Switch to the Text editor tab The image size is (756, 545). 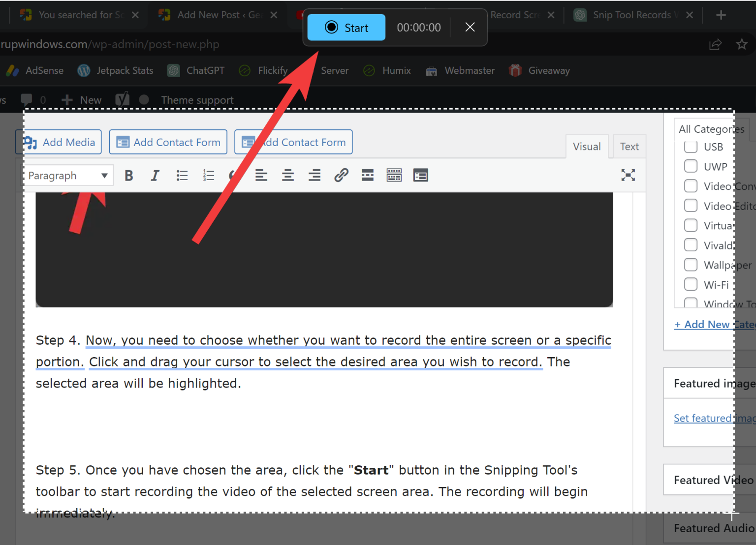pyautogui.click(x=629, y=146)
